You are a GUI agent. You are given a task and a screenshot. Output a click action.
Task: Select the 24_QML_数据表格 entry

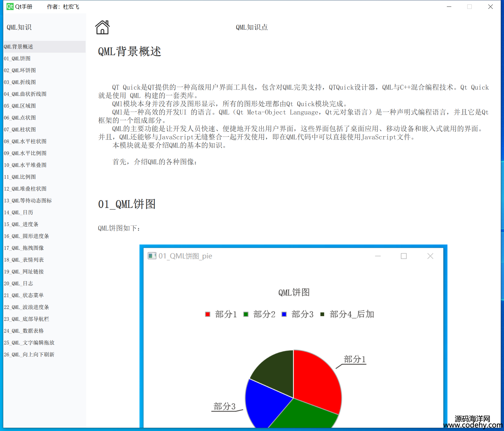click(44, 331)
